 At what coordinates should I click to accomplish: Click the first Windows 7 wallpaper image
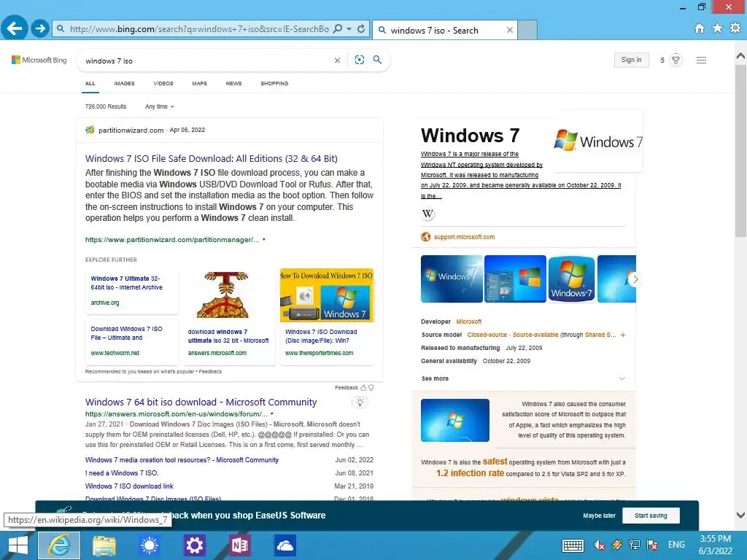(x=452, y=279)
